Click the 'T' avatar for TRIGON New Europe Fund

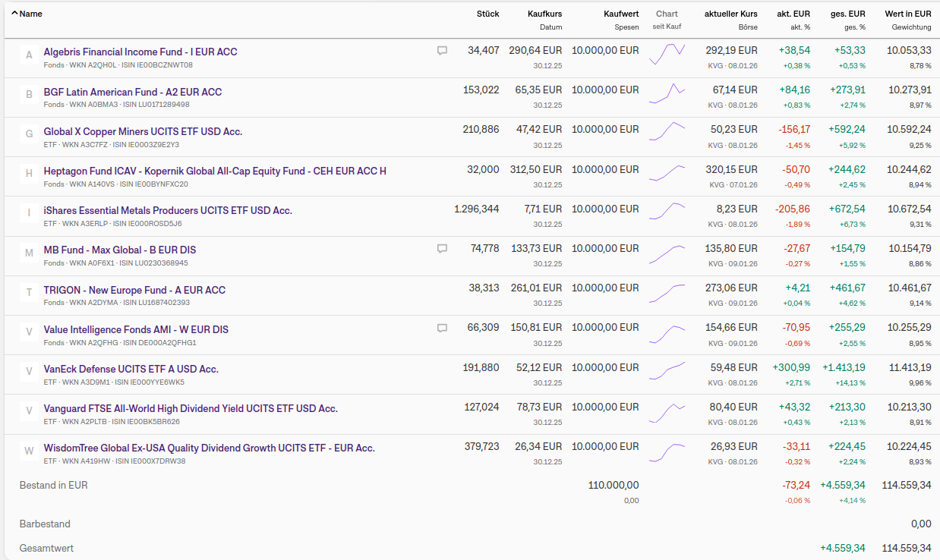point(29,293)
